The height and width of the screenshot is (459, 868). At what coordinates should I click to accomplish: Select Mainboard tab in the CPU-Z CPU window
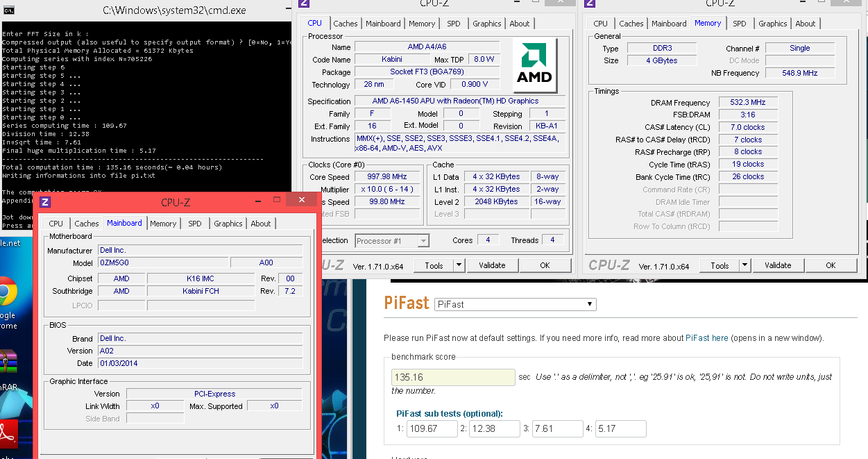(x=383, y=24)
